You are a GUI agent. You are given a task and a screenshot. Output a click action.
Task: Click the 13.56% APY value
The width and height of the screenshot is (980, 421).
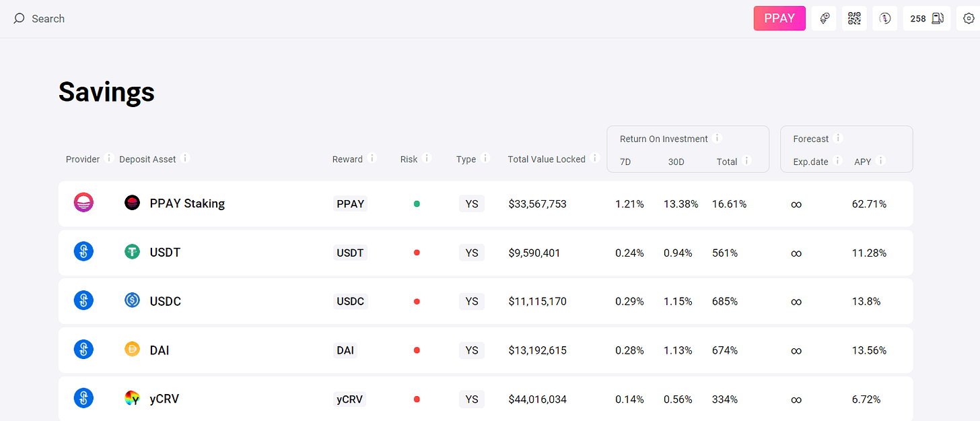point(869,350)
